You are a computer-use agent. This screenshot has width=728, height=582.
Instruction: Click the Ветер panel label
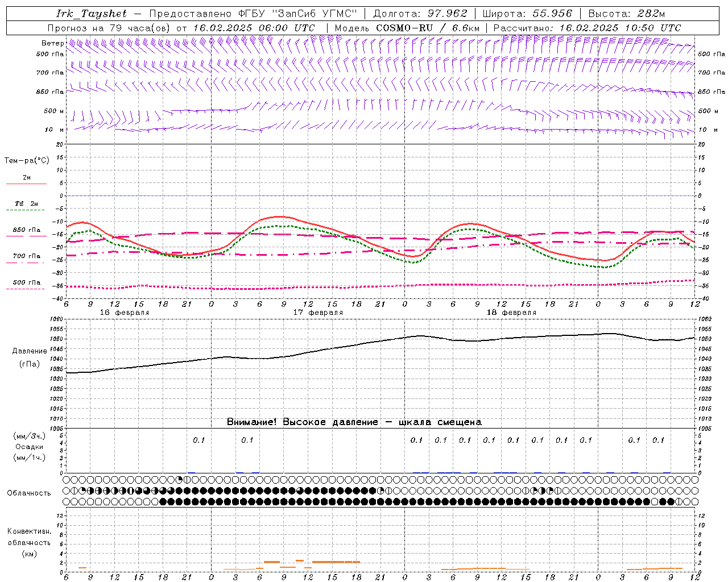tap(52, 43)
